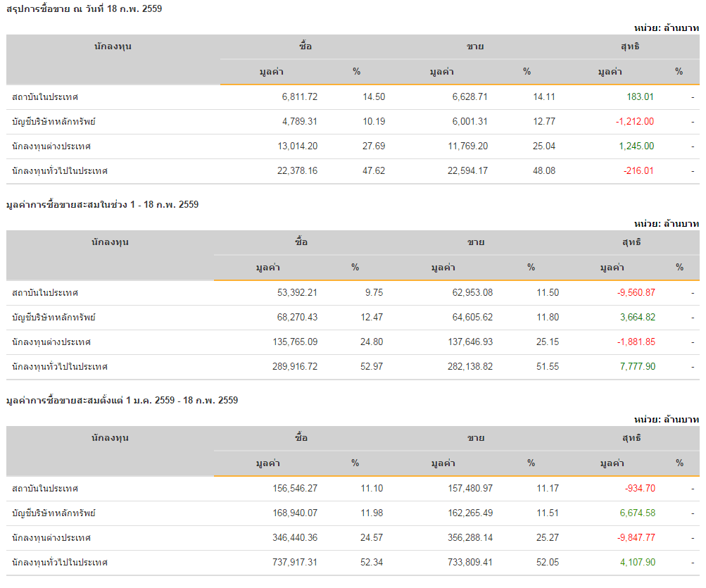706x588 pixels.
Task: Click the buy value 68,270.43
Action: point(294,318)
